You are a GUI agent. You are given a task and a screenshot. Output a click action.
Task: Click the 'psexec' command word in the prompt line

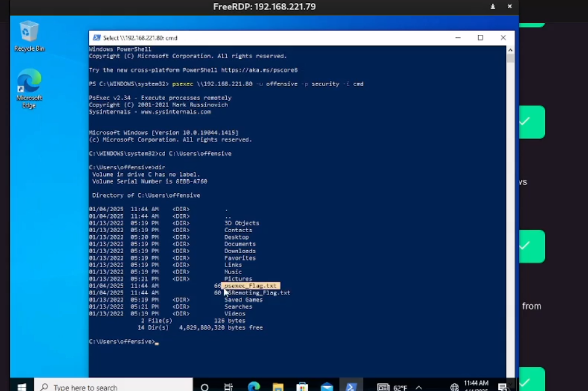(183, 84)
